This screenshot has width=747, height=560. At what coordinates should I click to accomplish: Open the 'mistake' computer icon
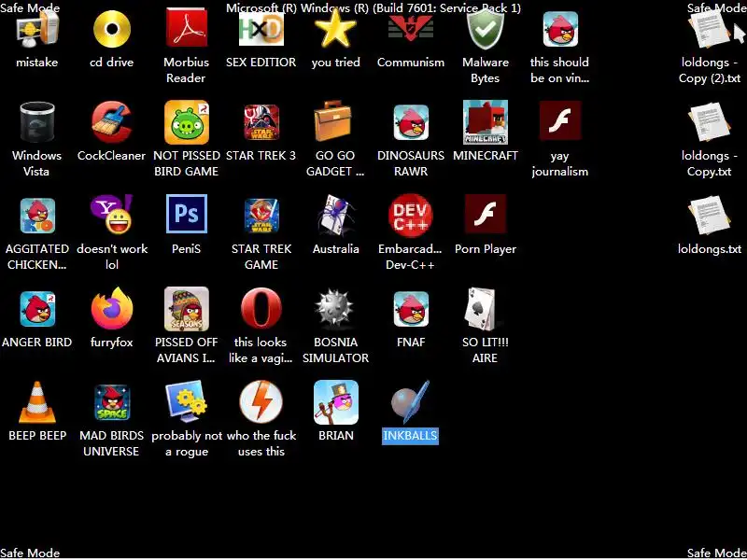(x=37, y=30)
